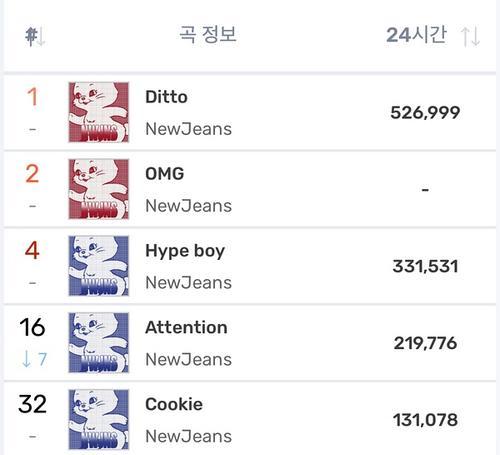Click the 곡 정보 column header
The image size is (500, 455).
(x=208, y=34)
